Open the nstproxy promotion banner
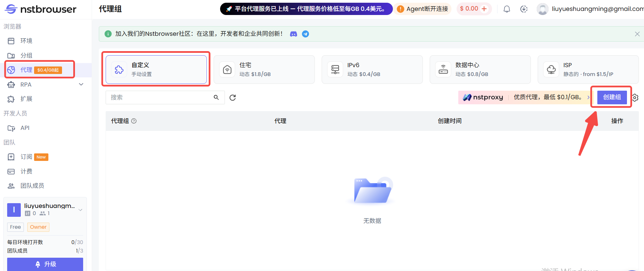Screen dimensions: 644x271 click(x=525, y=97)
